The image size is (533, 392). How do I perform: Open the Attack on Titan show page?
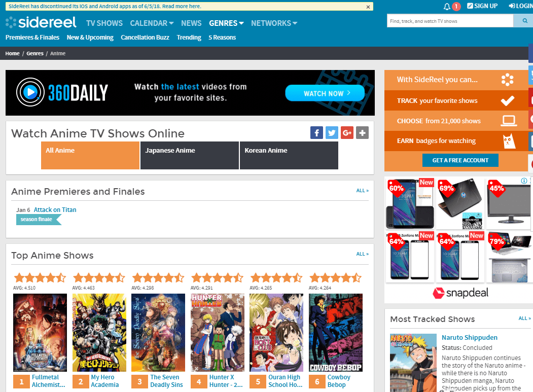click(x=54, y=209)
